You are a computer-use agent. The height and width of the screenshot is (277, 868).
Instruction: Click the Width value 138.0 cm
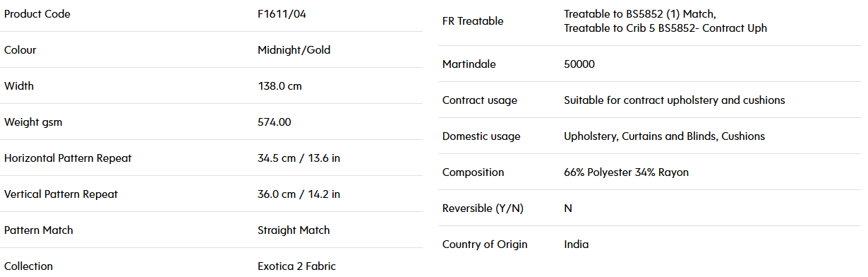click(x=280, y=86)
